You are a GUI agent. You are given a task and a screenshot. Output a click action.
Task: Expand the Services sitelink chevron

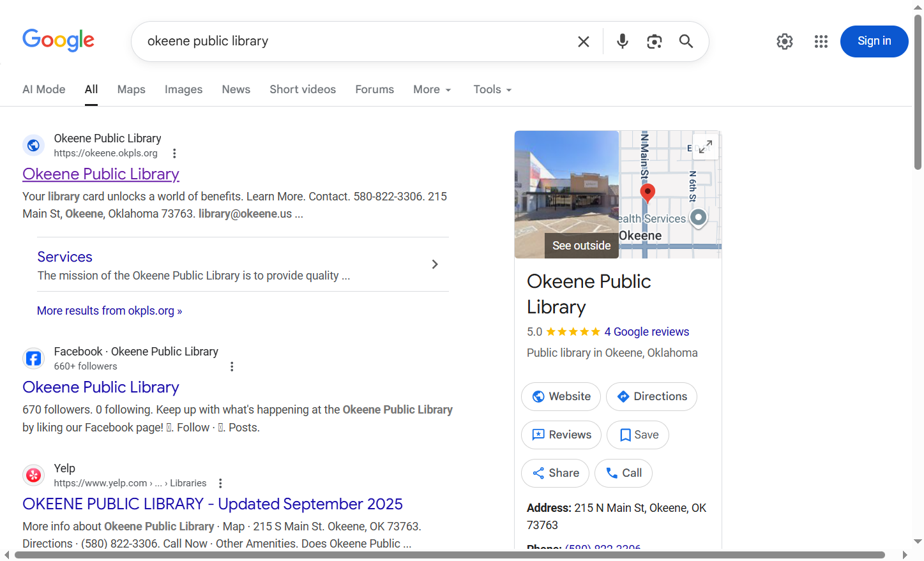coord(435,264)
